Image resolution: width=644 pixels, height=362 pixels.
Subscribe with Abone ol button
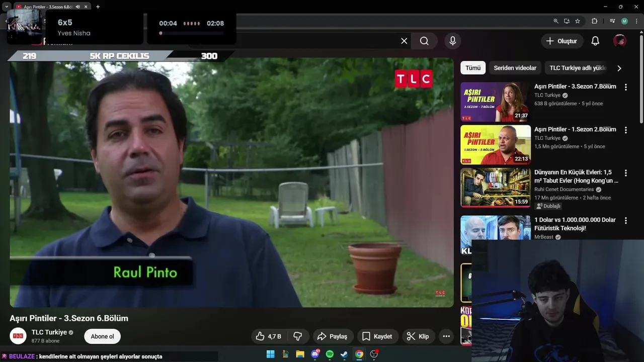(x=102, y=336)
